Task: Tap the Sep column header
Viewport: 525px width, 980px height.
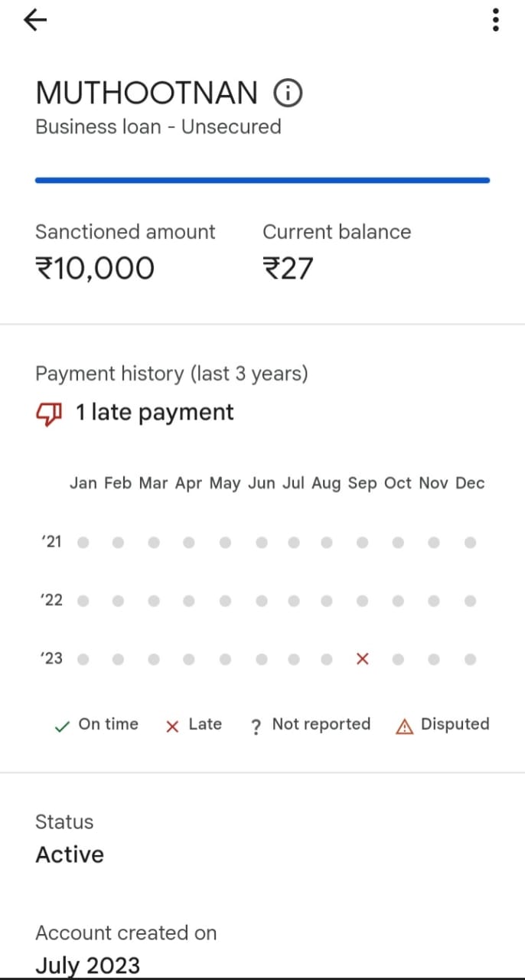Action: coord(363,483)
